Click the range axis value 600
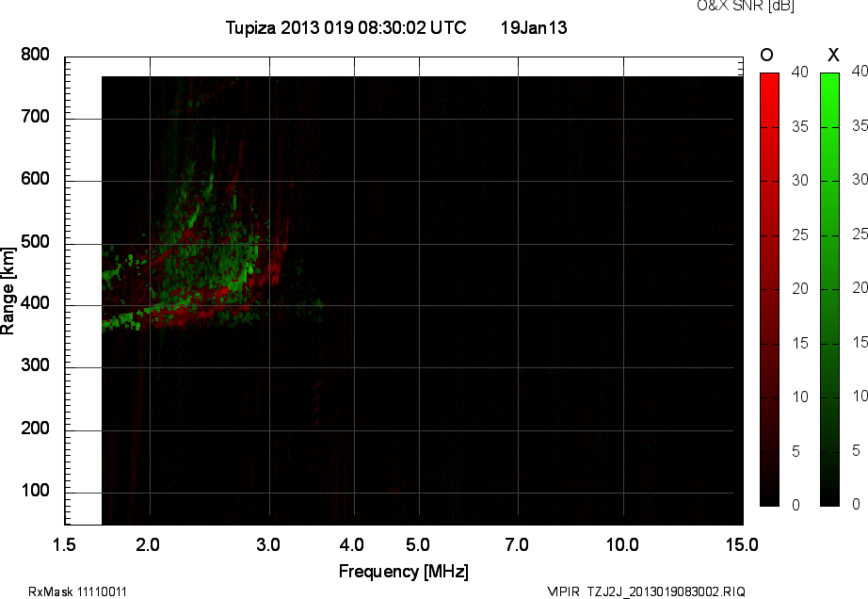868x599 pixels. (35, 178)
